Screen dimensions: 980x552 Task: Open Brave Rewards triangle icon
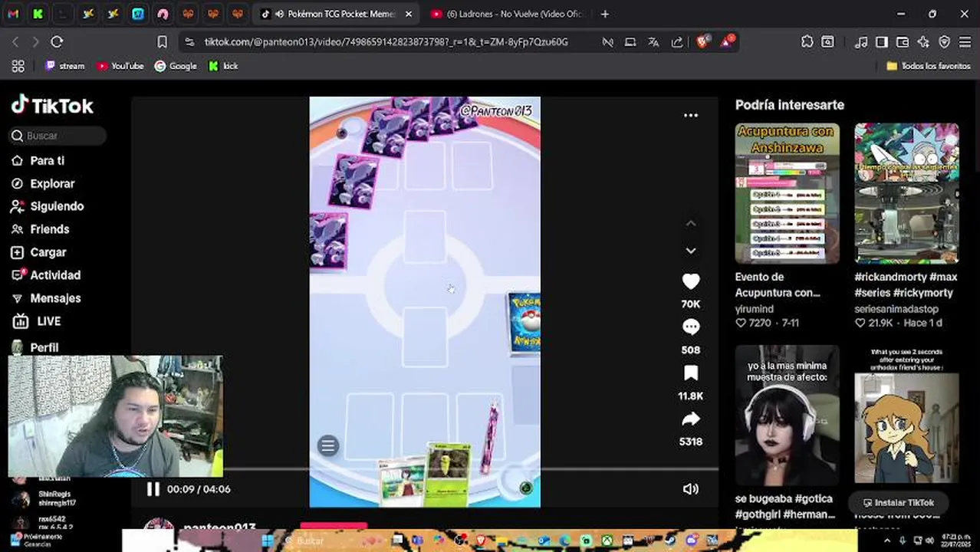[725, 41]
